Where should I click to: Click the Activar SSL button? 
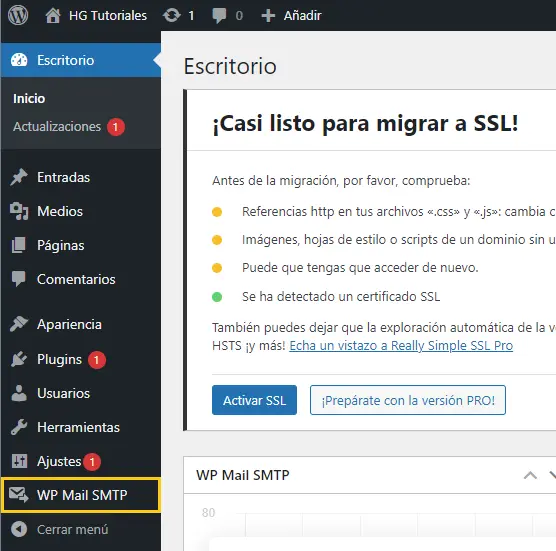pyautogui.click(x=254, y=400)
